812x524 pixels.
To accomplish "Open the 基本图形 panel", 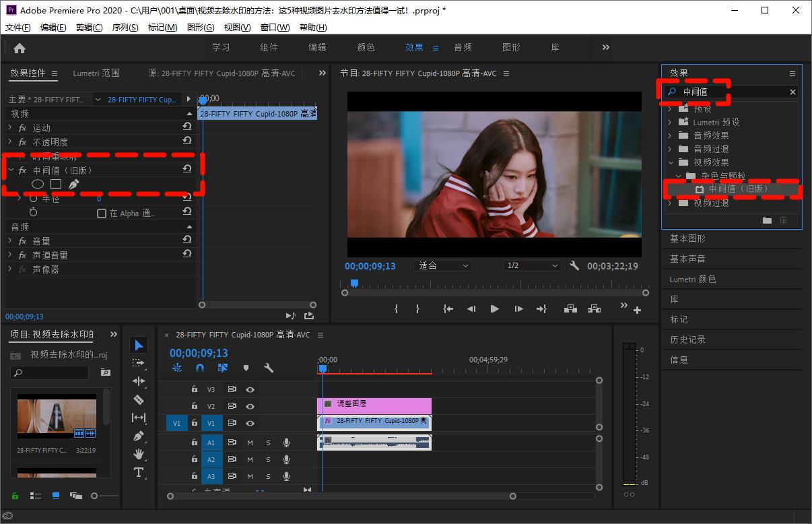I will coord(687,239).
